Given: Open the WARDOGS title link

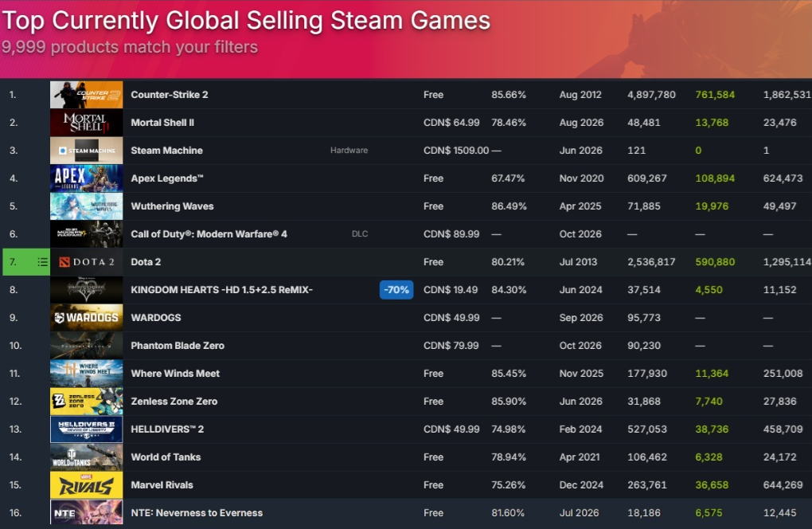Looking at the screenshot, I should pos(156,318).
